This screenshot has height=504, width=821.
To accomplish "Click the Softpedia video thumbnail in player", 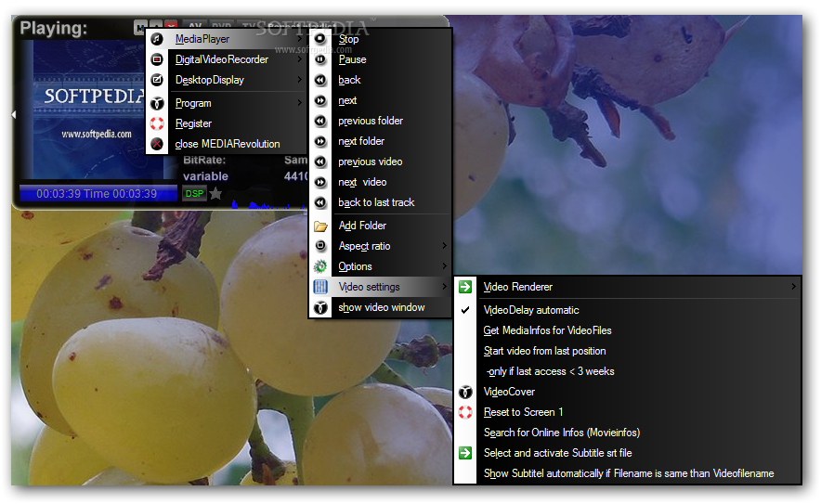I will coord(89,110).
